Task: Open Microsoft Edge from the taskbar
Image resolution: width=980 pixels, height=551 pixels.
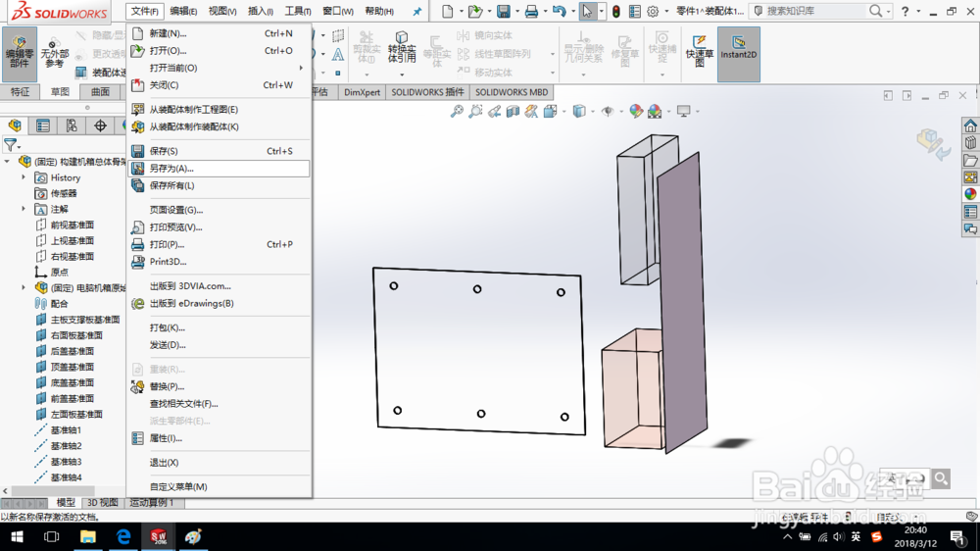Action: pyautogui.click(x=123, y=536)
